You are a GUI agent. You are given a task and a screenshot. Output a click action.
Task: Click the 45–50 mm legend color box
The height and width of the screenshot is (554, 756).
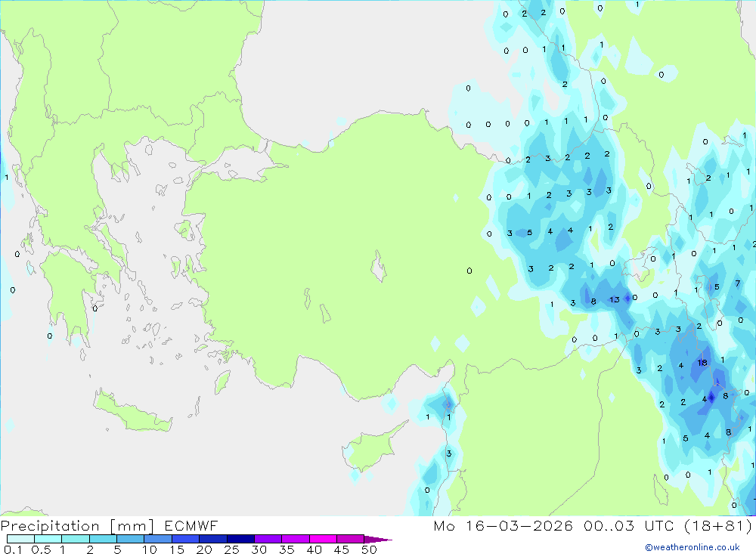[x=351, y=539]
